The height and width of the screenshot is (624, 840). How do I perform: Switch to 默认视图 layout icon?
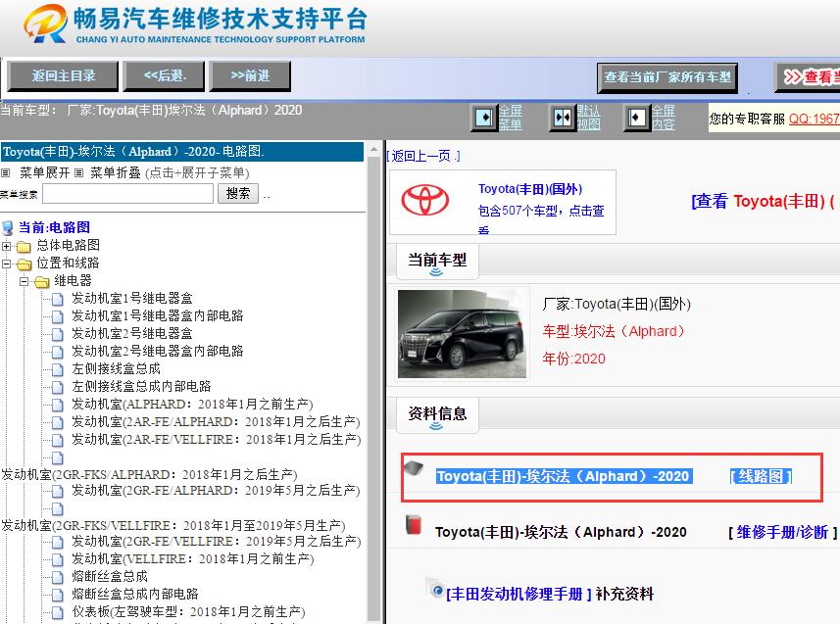563,118
